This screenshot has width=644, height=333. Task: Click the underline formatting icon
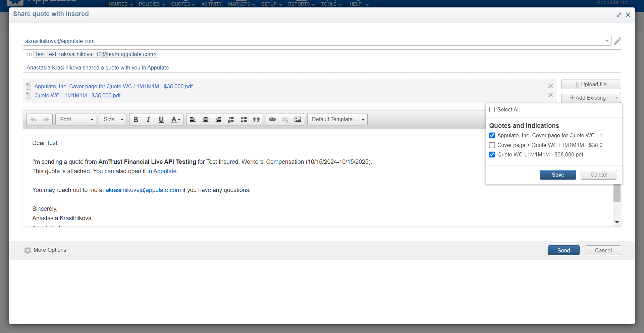(161, 120)
